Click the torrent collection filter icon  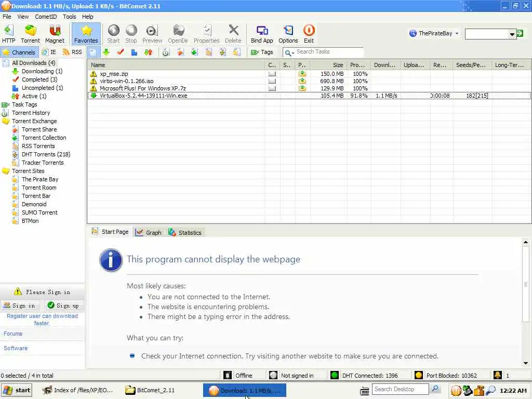[x=194, y=52]
